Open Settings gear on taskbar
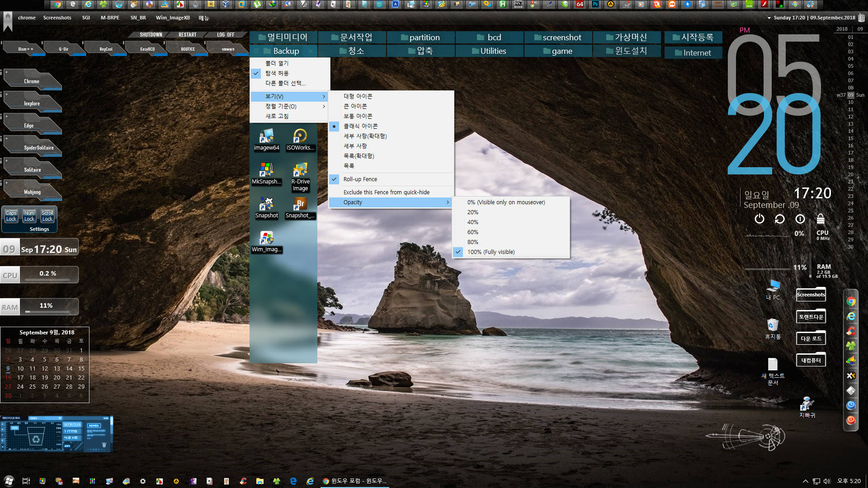868x488 pixels. tap(143, 481)
